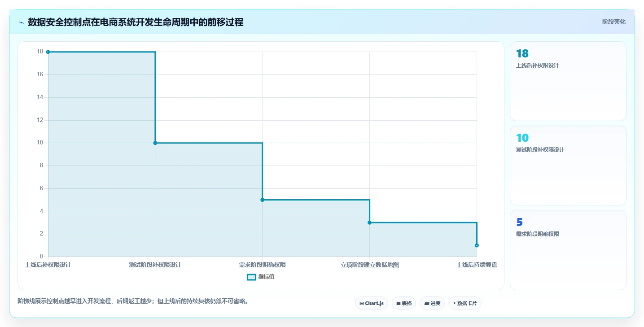Click the data point at value 3
644x327 pixels.
(x=370, y=222)
